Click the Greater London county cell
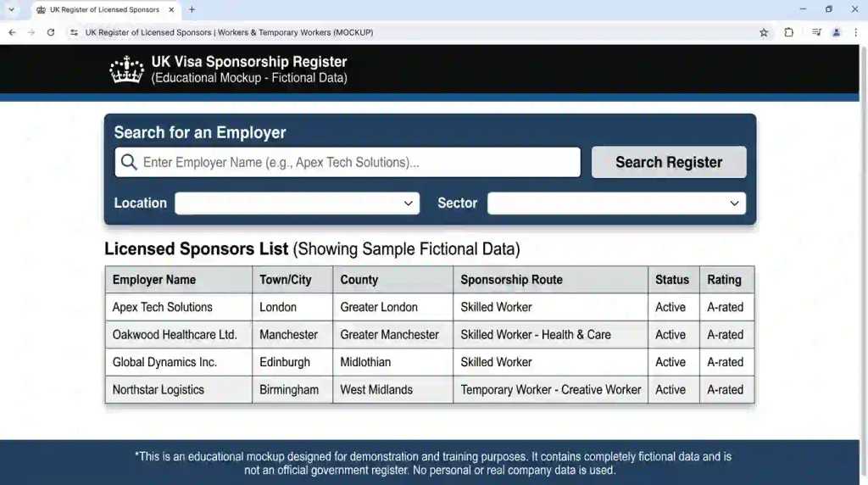 pyautogui.click(x=393, y=307)
